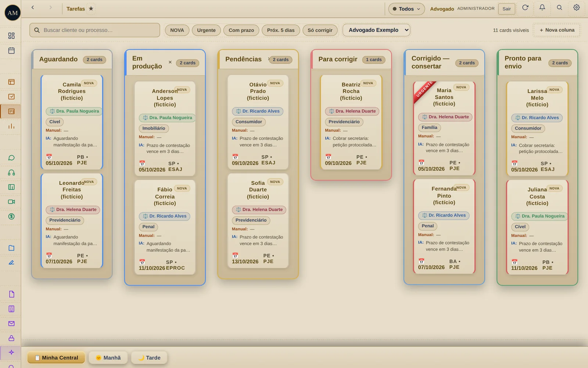This screenshot has width=588, height=368.
Task: Click the x on Em produção column
Action: (170, 62)
